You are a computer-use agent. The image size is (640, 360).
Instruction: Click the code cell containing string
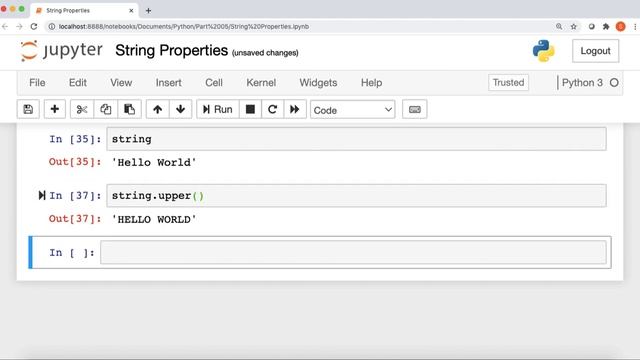pos(356,139)
